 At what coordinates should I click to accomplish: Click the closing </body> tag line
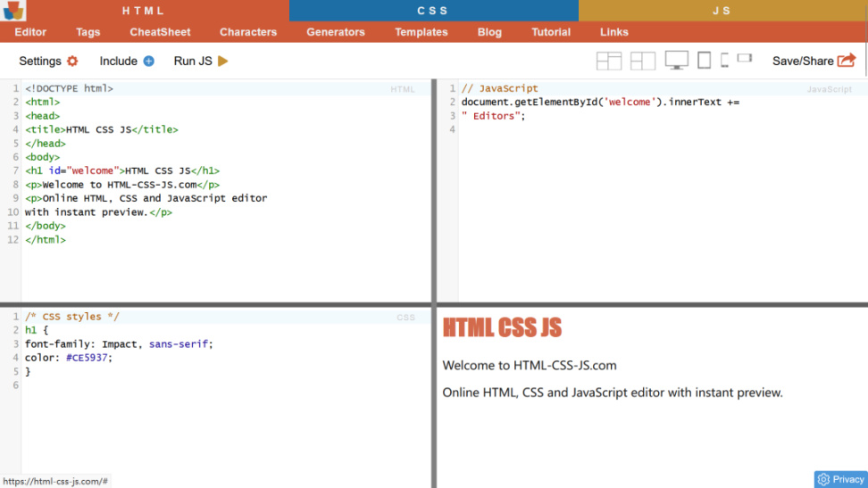pyautogui.click(x=46, y=226)
